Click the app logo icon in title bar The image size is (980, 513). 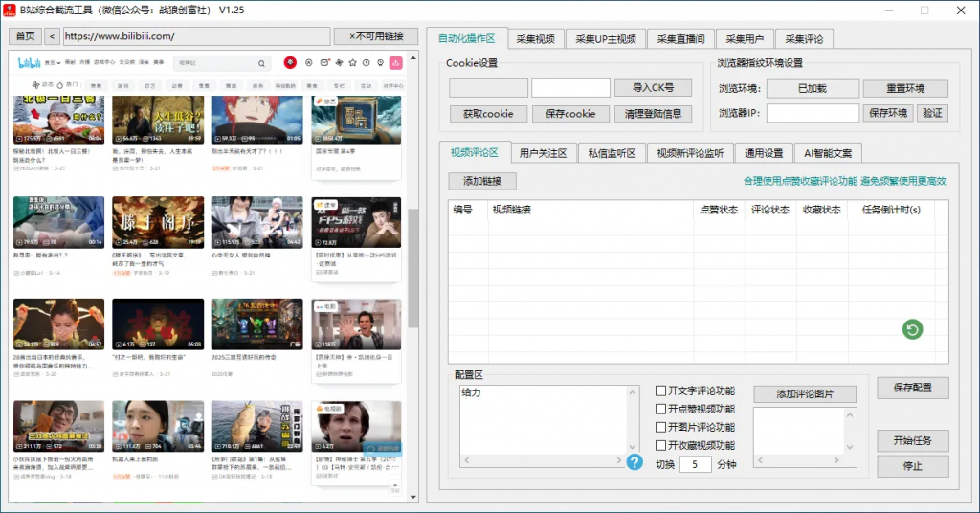(10, 10)
